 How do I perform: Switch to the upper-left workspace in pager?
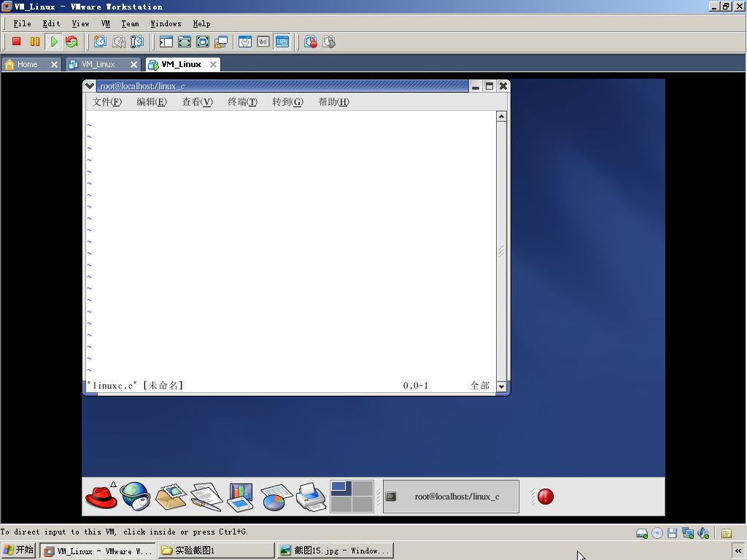pos(341,489)
